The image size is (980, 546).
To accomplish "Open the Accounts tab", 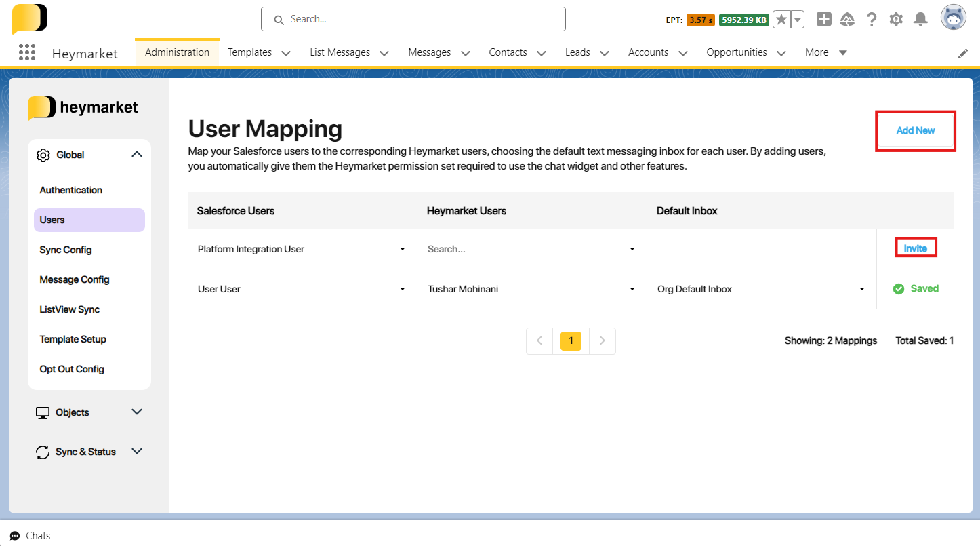I will (x=648, y=52).
